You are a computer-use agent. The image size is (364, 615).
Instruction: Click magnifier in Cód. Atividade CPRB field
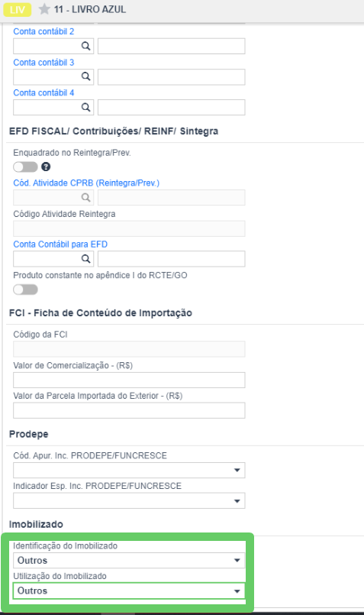tap(85, 197)
